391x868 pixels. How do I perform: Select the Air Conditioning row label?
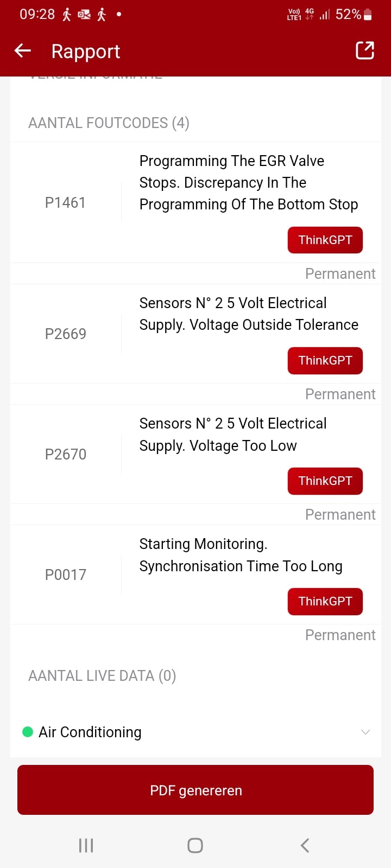[x=90, y=732]
